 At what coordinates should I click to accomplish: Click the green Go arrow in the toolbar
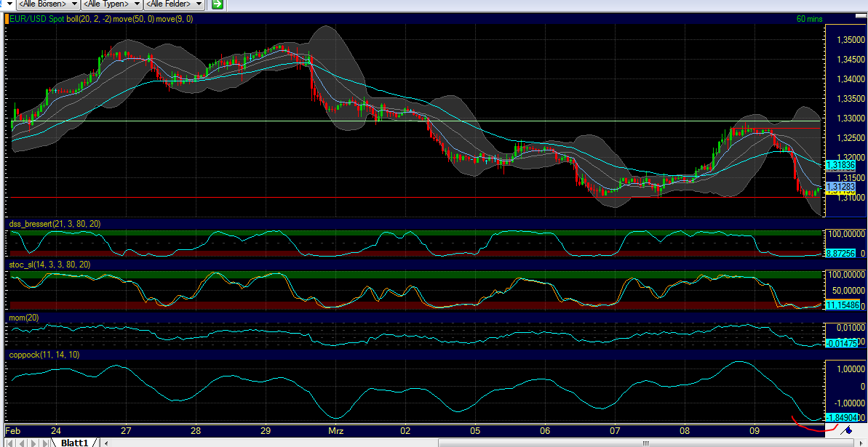tap(216, 4)
